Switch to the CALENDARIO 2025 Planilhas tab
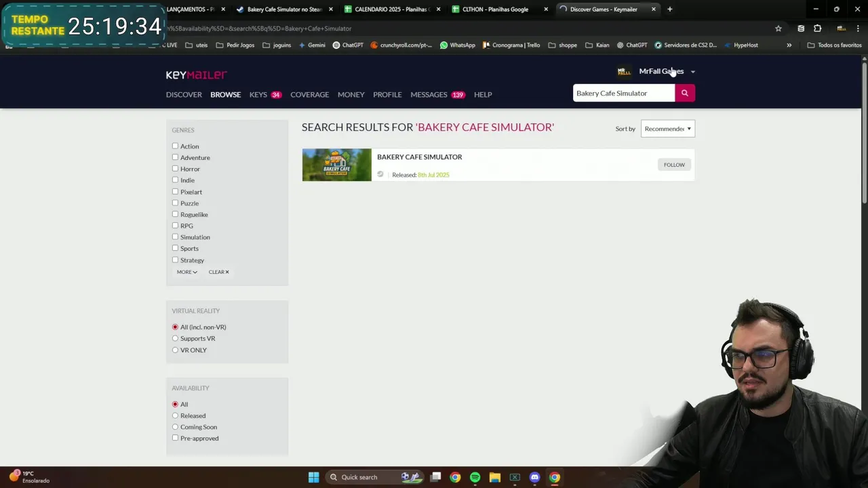868x488 pixels. [x=392, y=9]
